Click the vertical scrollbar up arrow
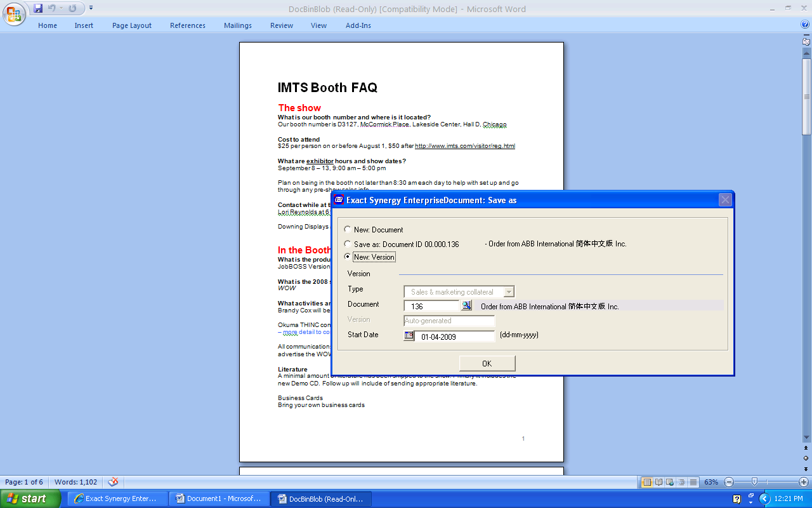 [x=806, y=54]
